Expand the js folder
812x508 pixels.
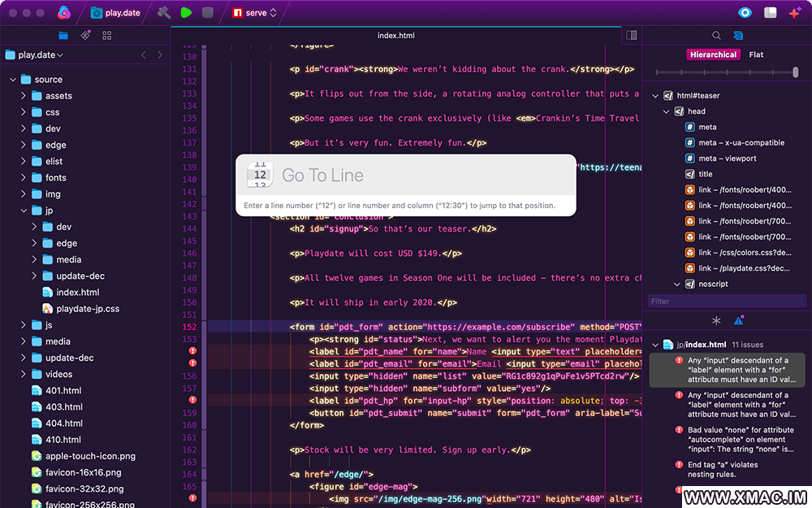24,325
